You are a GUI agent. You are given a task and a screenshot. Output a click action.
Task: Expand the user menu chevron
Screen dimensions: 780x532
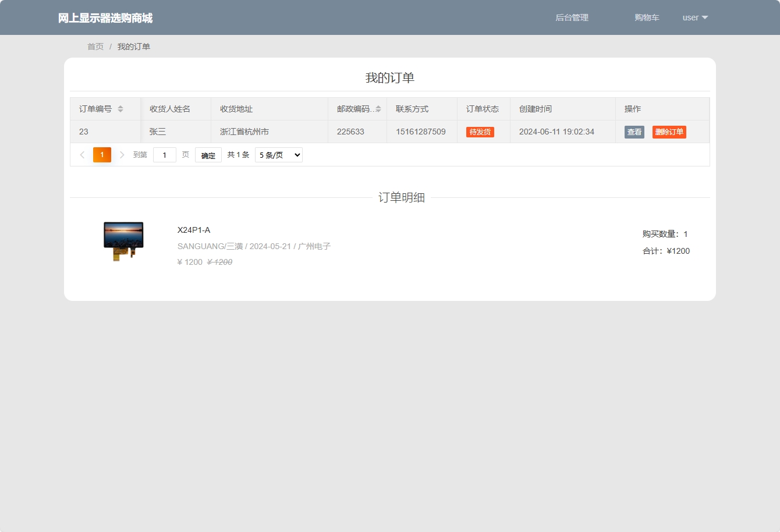coord(705,18)
